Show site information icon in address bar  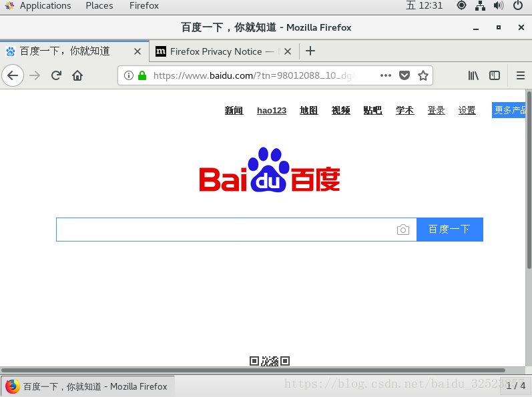tap(129, 75)
